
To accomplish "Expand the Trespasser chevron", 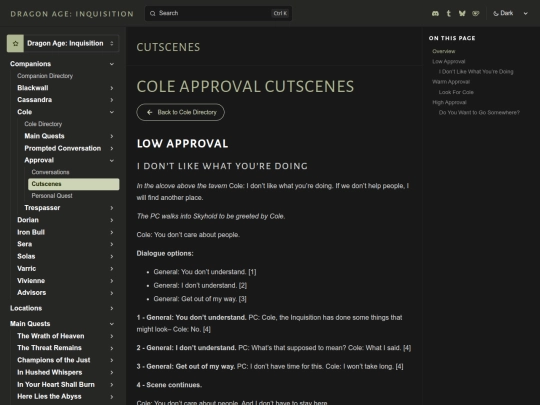I will 112,208.
